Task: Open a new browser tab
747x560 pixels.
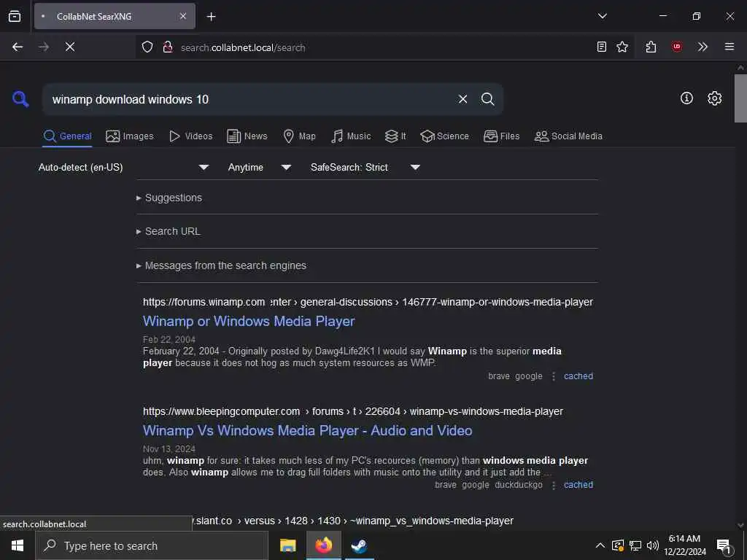Action: point(211,17)
